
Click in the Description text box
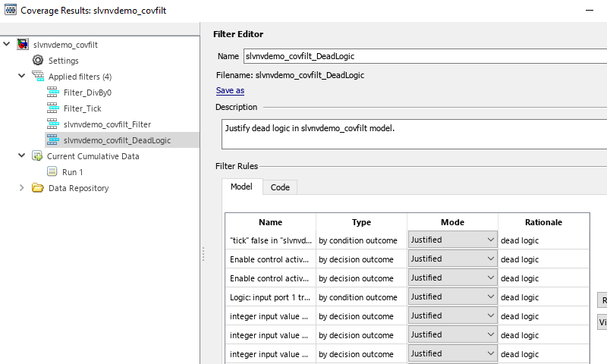(x=414, y=134)
